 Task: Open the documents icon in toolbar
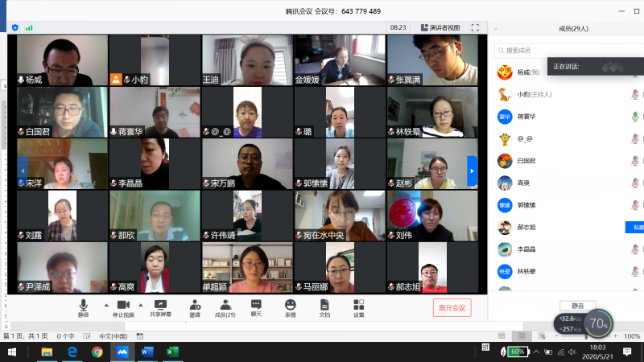pos(324,307)
